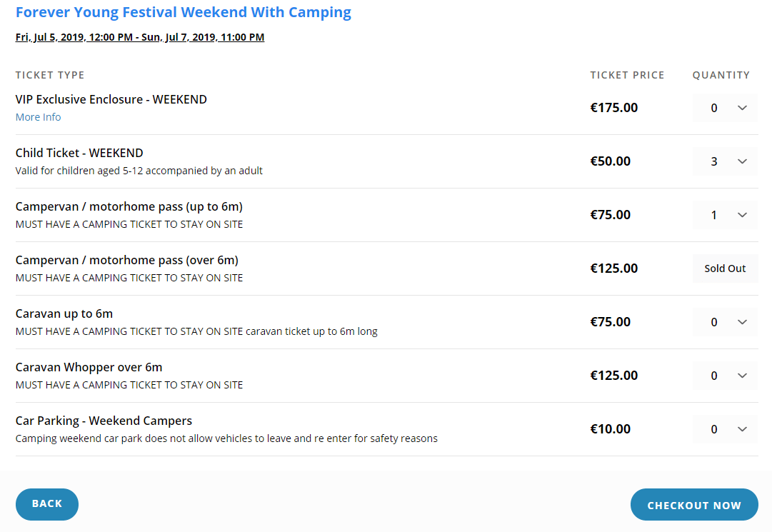The width and height of the screenshot is (772, 532).
Task: Click the €175.00 VIP ticket price
Action: 613,108
